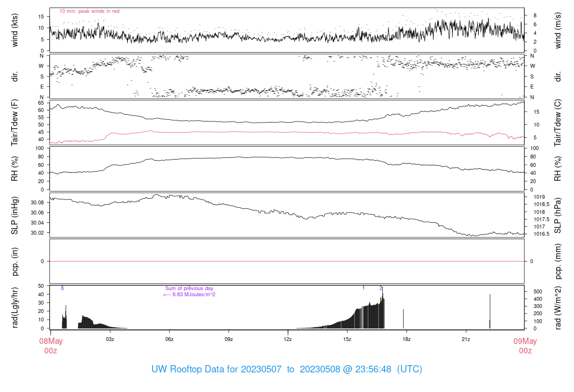Click the 'rad(Lgly/hr)' axis label

pyautogui.click(x=15, y=307)
